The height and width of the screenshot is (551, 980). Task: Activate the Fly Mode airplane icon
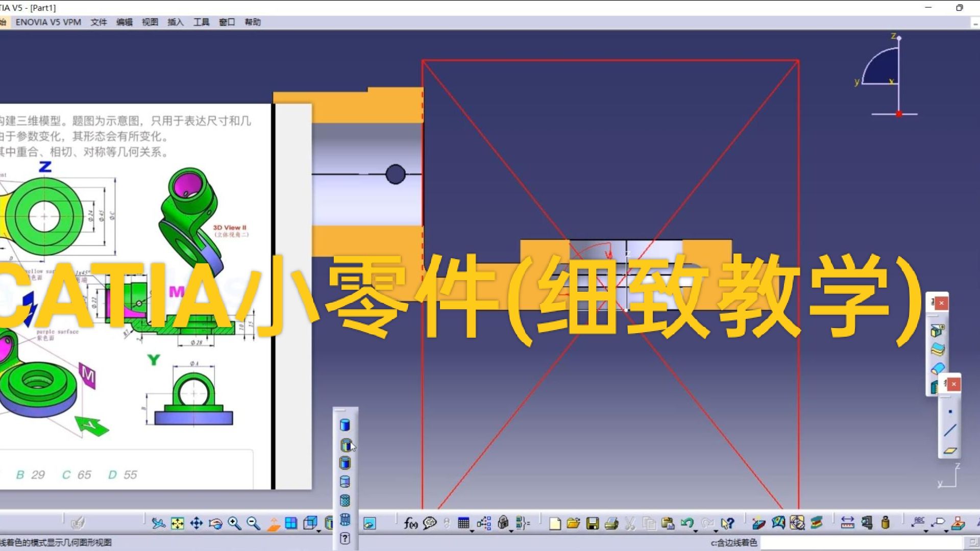pyautogui.click(x=158, y=523)
